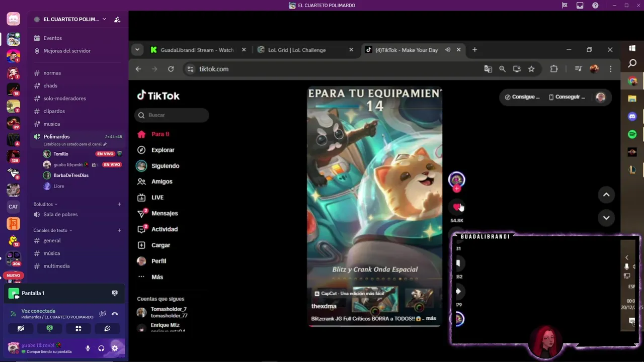The image size is (644, 362).
Task: Set a channel status for Polimardos
Action: [x=75, y=144]
